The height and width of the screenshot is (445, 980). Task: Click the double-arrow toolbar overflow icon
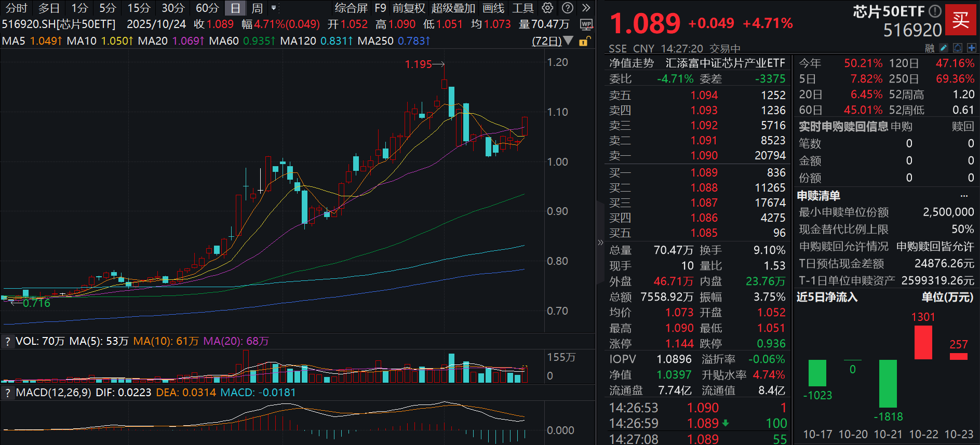tap(586, 8)
